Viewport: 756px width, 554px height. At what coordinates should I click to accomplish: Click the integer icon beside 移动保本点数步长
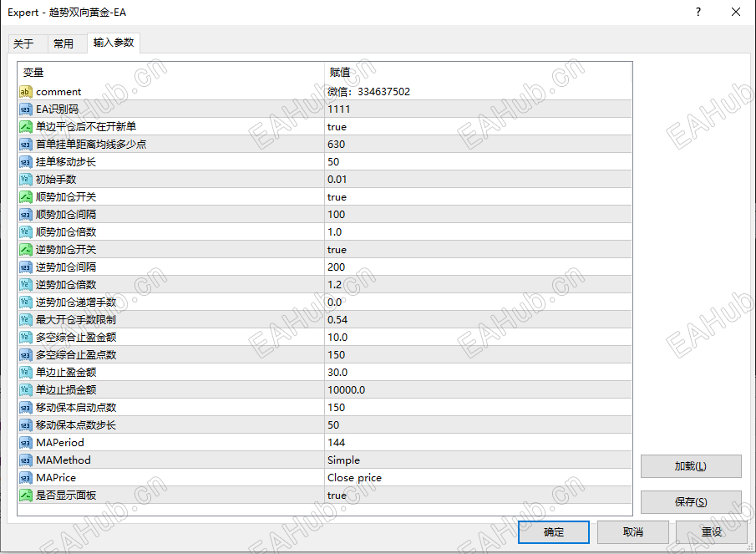pos(26,425)
